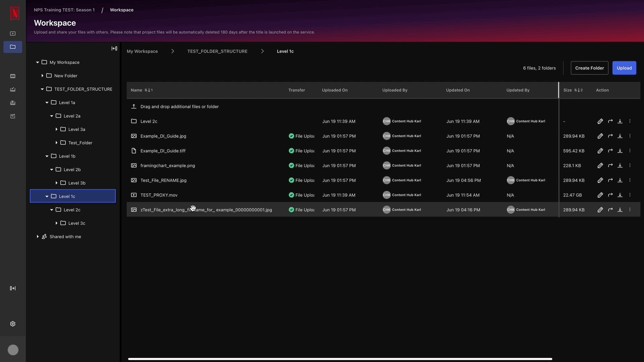This screenshot has width=644, height=362.
Task: Click the share/transfer icon for framing chart example
Action: (610, 165)
